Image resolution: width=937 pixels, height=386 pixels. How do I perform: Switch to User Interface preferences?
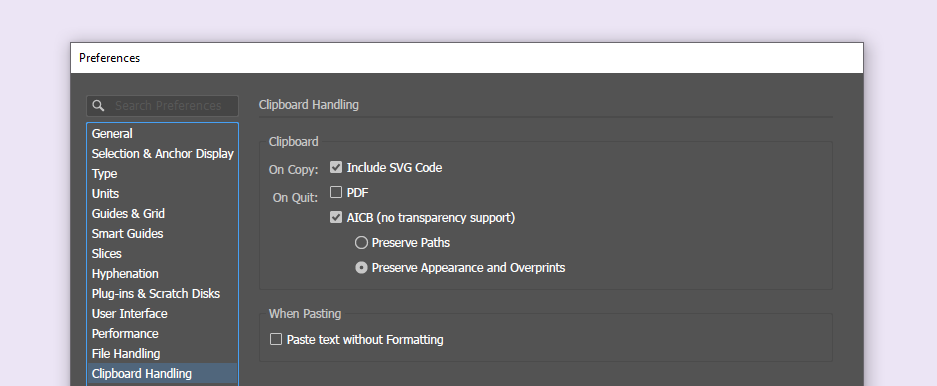pyautogui.click(x=163, y=314)
